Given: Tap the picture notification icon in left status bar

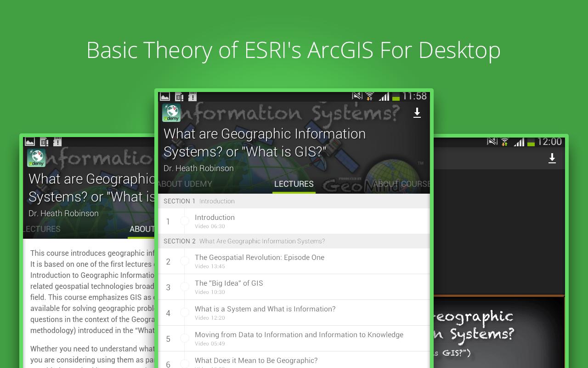Looking at the screenshot, I should click(30, 142).
